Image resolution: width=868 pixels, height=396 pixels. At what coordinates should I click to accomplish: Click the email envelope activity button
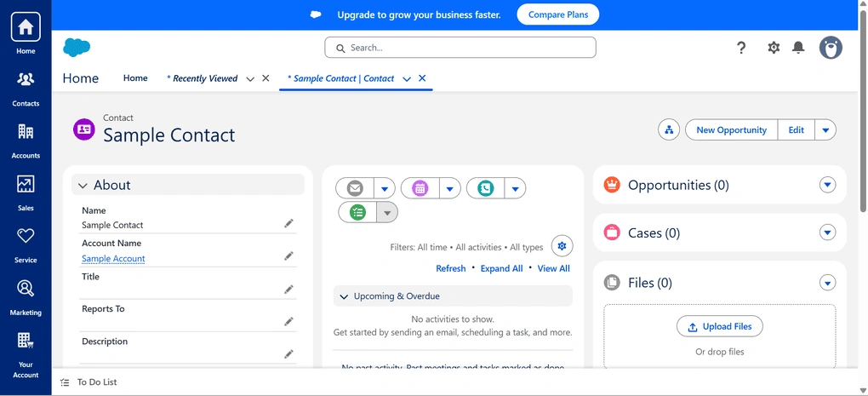355,189
